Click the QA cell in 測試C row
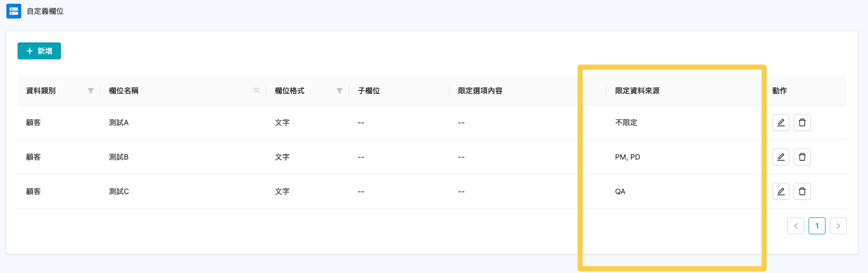Image resolution: width=868 pixels, height=273 pixels. pyautogui.click(x=620, y=191)
